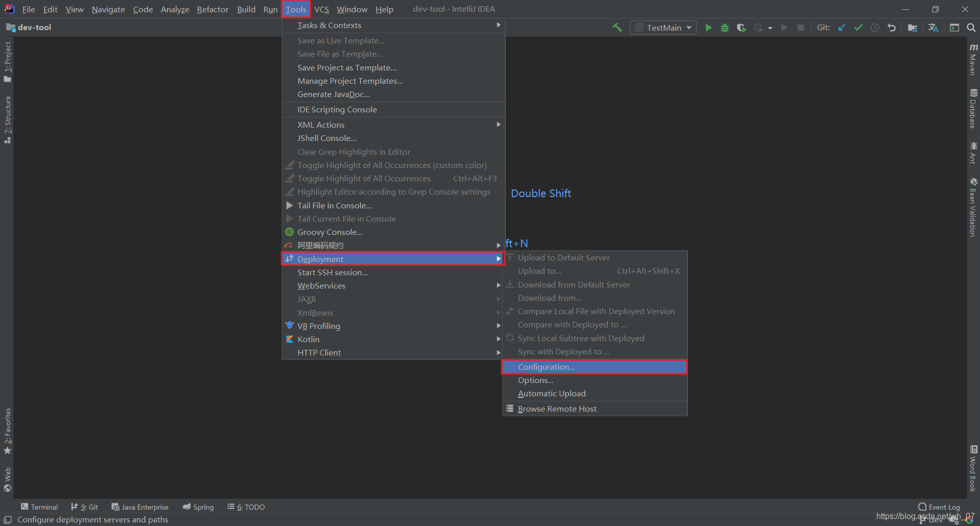Screen dimensions: 980x526
Task: Open the 6: TODO tool window tab
Action: 246,507
